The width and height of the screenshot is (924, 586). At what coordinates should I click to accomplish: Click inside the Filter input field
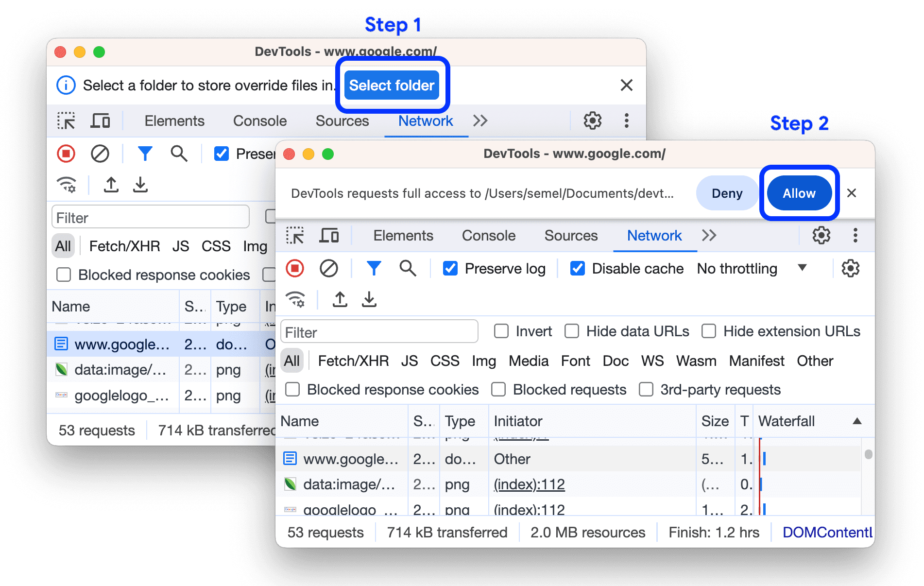379,331
